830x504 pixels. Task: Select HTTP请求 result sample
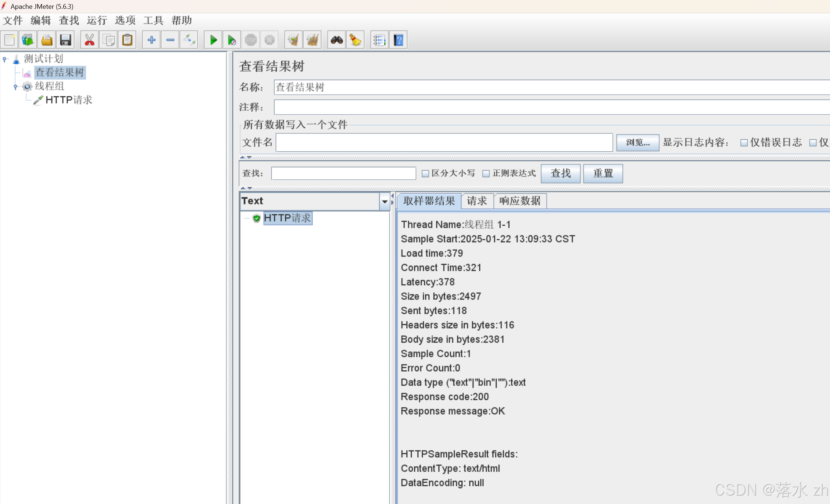pos(287,218)
